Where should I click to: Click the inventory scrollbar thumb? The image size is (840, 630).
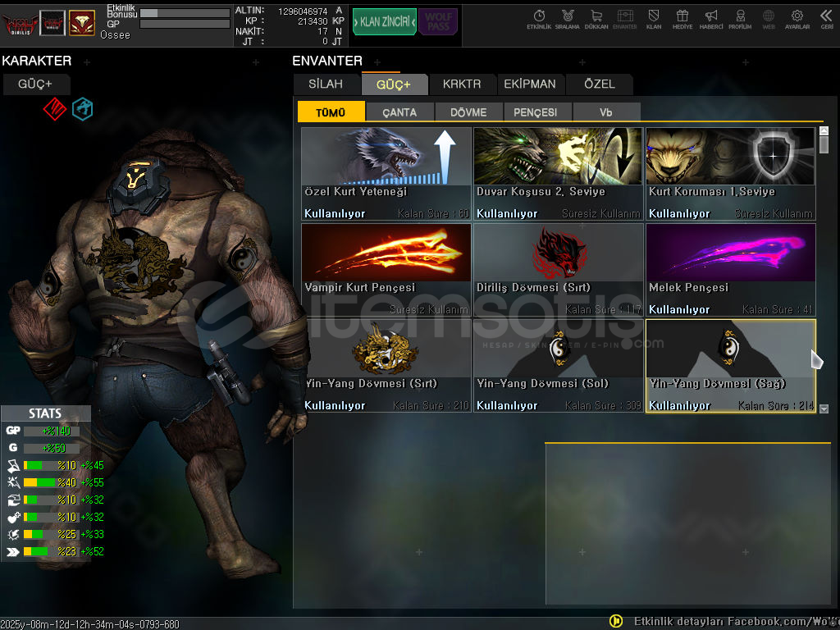click(824, 145)
